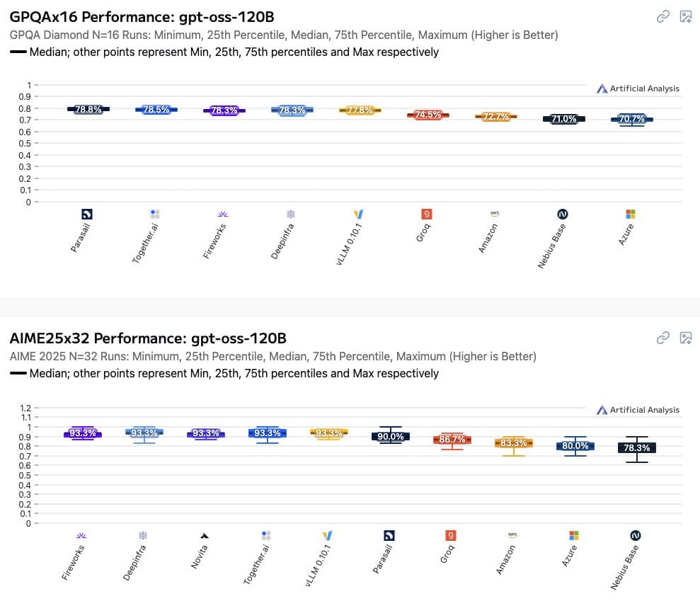Viewport: 700px width, 606px height.
Task: Click the 78.3% Nebius Base box in AIME chart
Action: 636,447
